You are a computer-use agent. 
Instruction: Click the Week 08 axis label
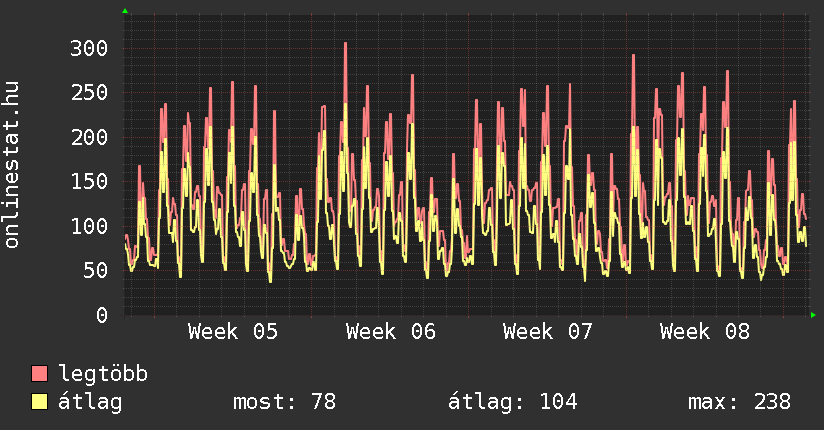point(705,332)
